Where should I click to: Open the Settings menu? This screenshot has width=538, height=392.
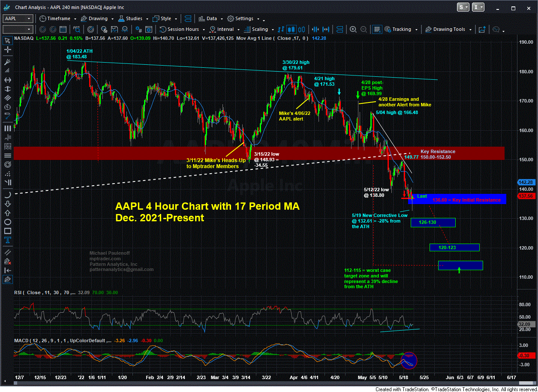point(240,18)
